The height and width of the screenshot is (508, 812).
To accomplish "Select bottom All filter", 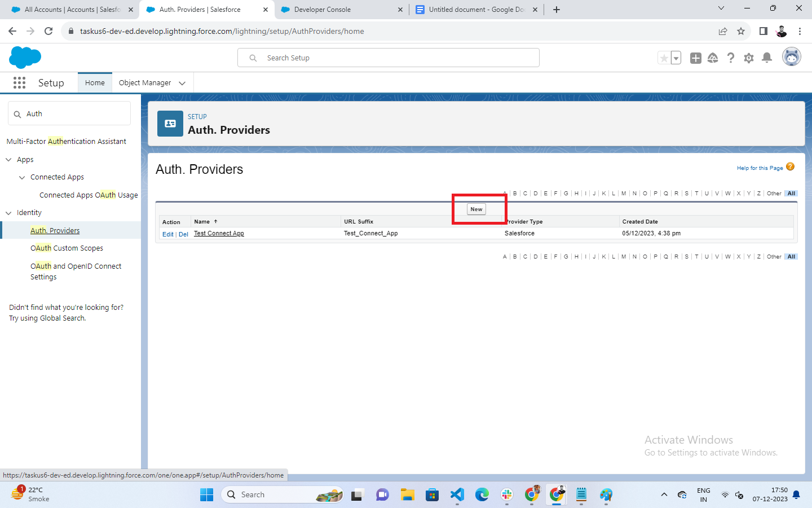I will 791,257.
